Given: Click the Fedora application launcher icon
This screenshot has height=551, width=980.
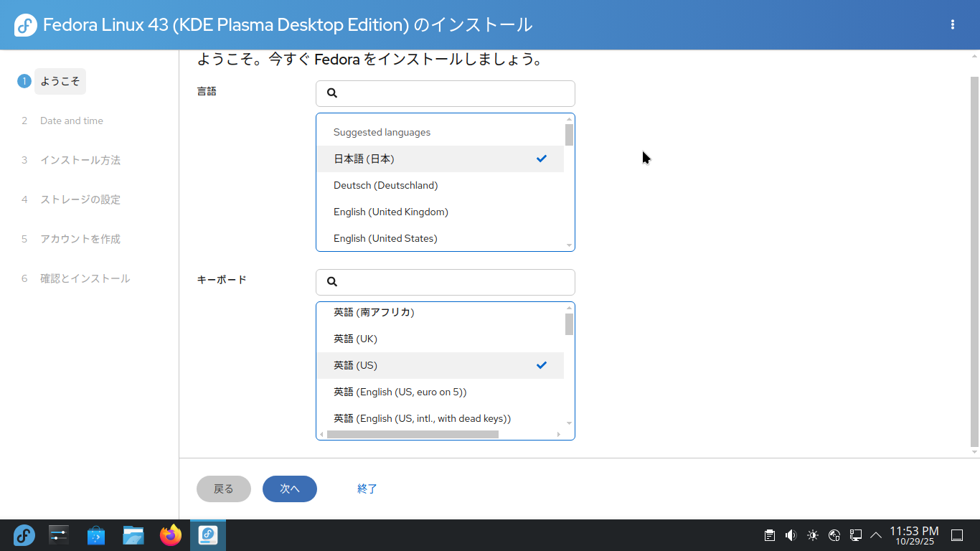Looking at the screenshot, I should 24,535.
